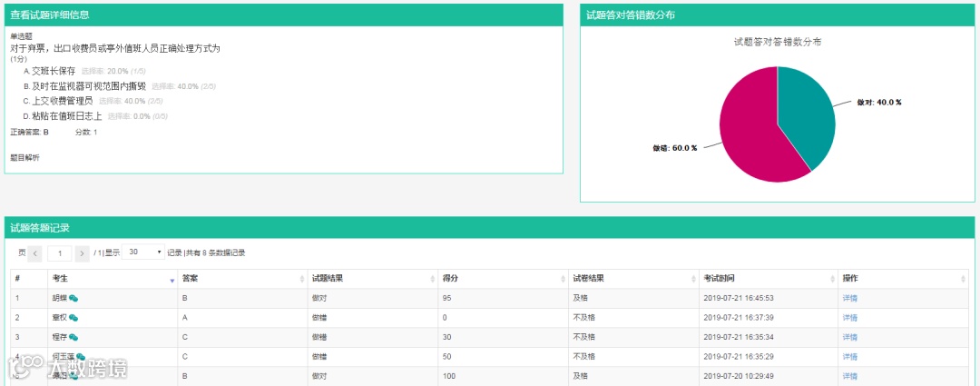Sort table by the 试题结果 column arrows
This screenshot has width=980, height=386.
coord(433,279)
